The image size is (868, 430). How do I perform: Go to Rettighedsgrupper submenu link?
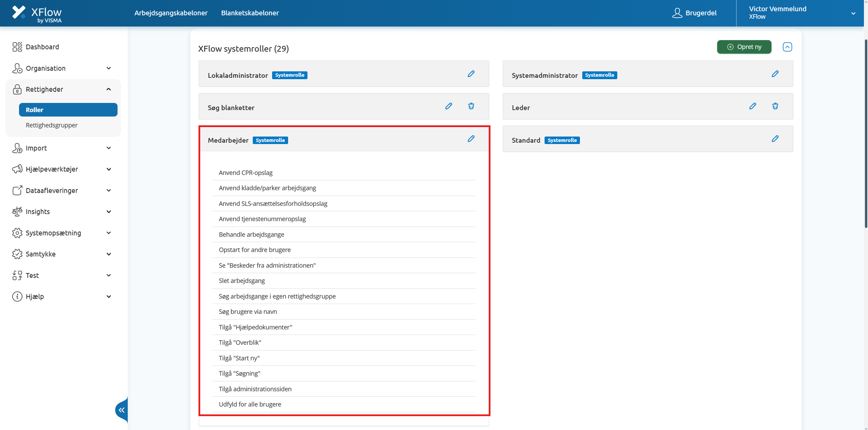point(52,125)
